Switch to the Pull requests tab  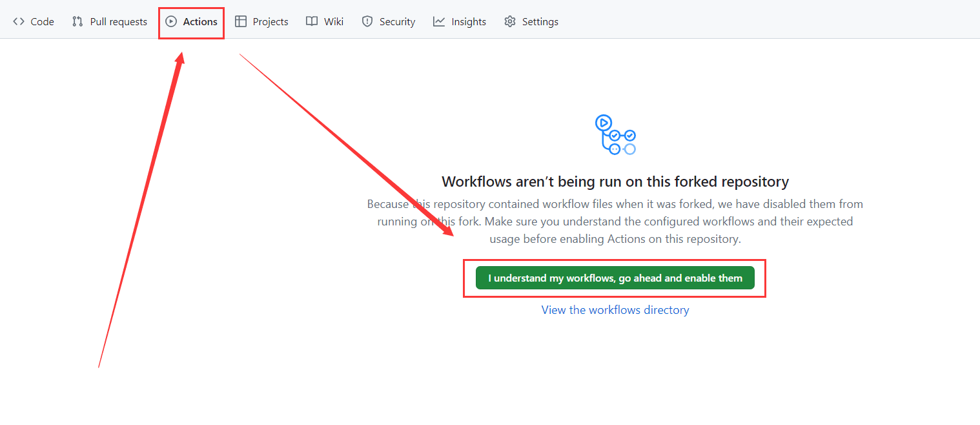(x=119, y=21)
